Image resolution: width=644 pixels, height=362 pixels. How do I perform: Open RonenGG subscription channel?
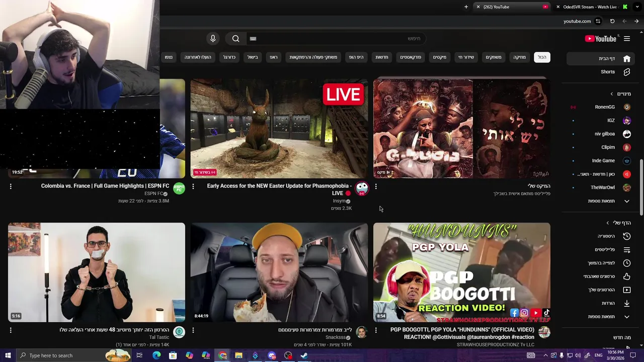point(602,107)
